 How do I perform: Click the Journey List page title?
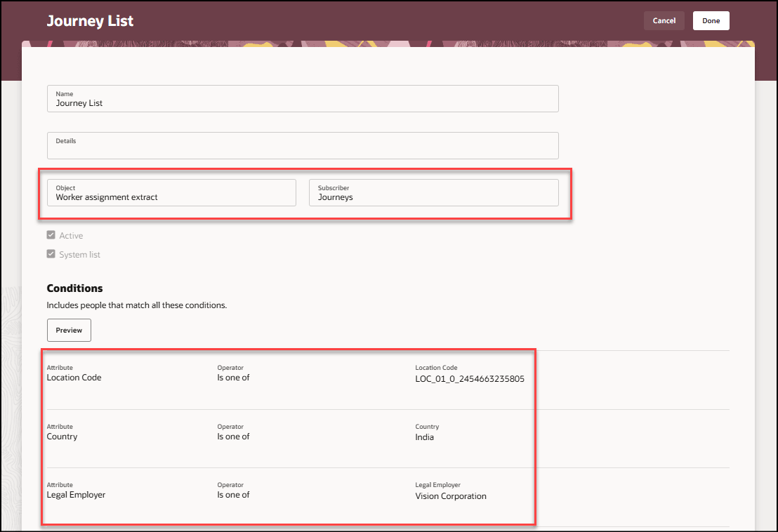(91, 21)
